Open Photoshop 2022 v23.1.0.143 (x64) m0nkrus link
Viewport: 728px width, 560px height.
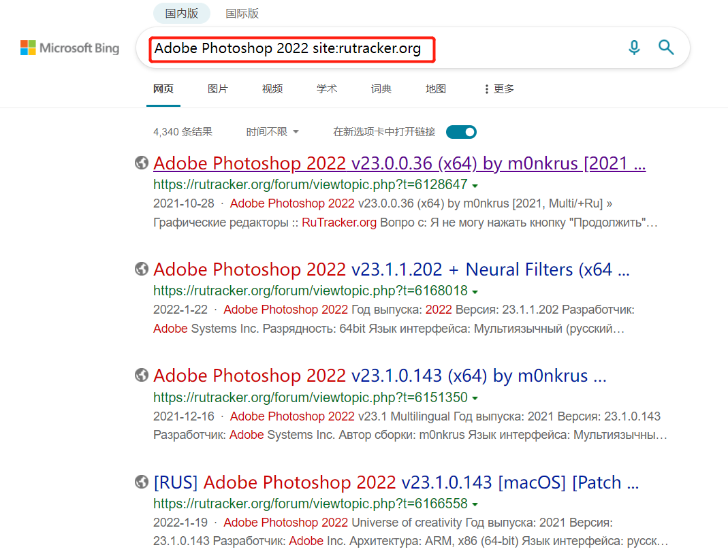pos(380,376)
